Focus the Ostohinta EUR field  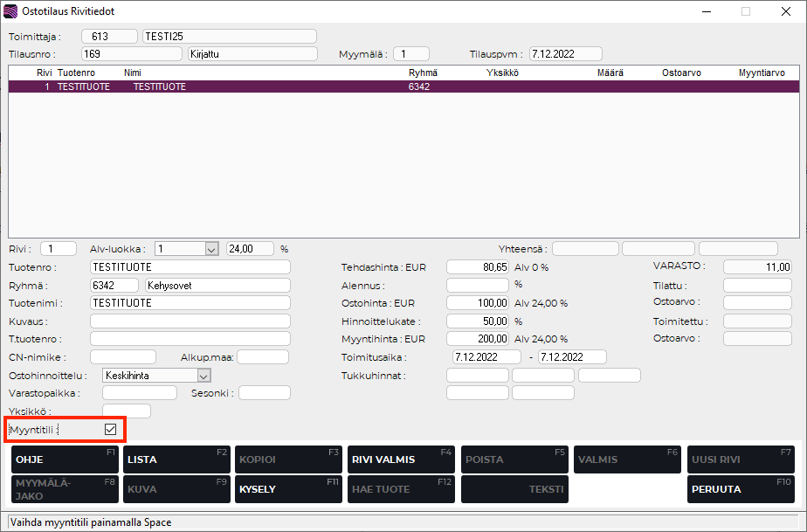[x=478, y=303]
